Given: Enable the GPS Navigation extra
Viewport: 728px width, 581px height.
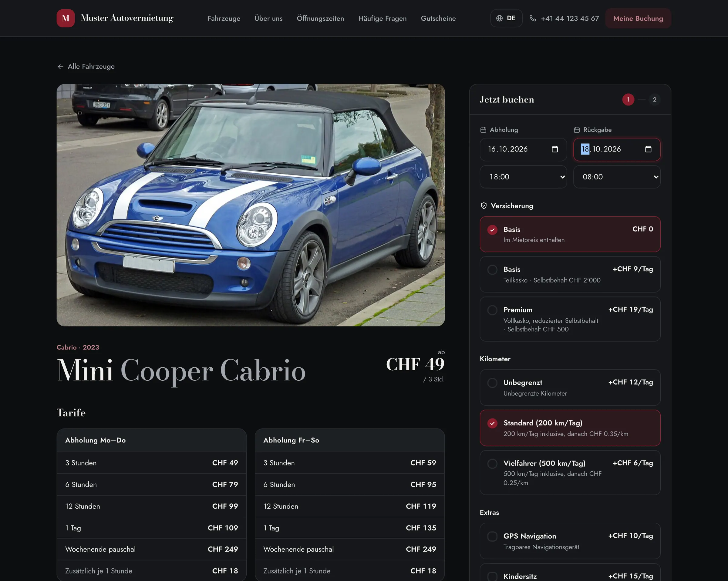Looking at the screenshot, I should (570, 541).
